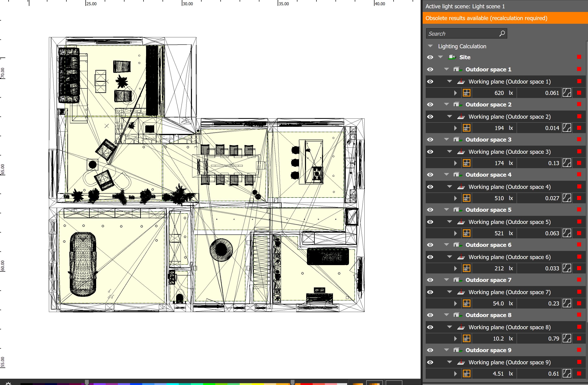Toggle eye for Working plane (Outdoor space 1)

pyautogui.click(x=430, y=82)
